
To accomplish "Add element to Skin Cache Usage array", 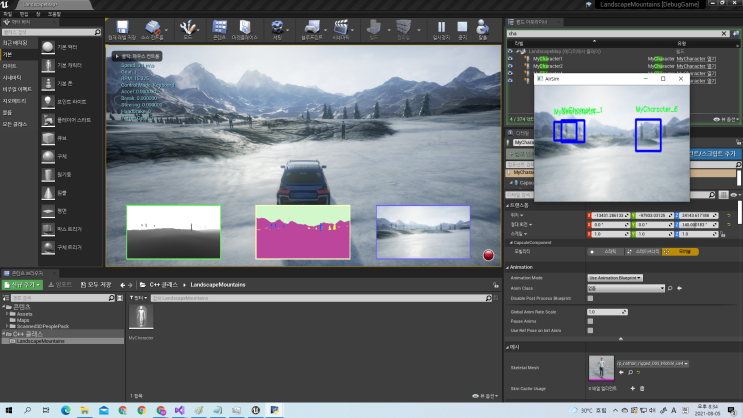I will click(633, 389).
